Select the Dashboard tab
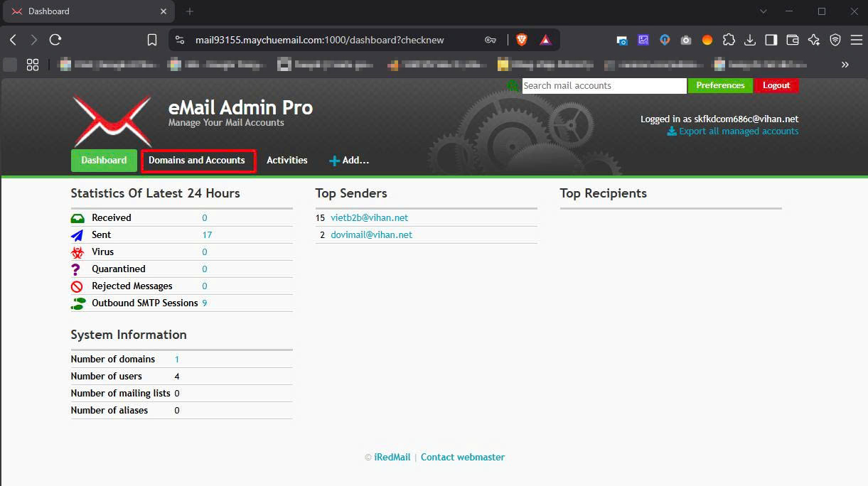Screen dimensions: 868x486 pos(104,161)
